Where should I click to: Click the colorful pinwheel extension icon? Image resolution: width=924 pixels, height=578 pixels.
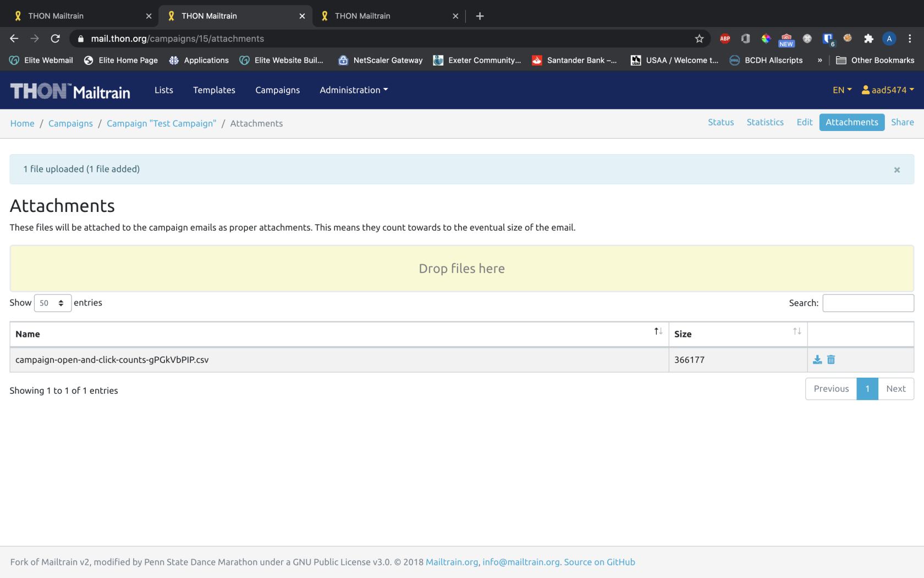click(x=766, y=39)
